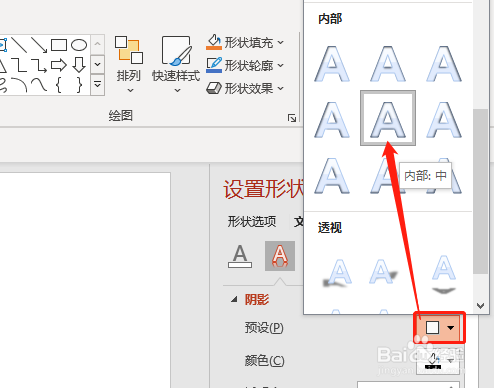Open the 预设(P) shadow preset dropdown
The width and height of the screenshot is (494, 388).
pos(439,328)
